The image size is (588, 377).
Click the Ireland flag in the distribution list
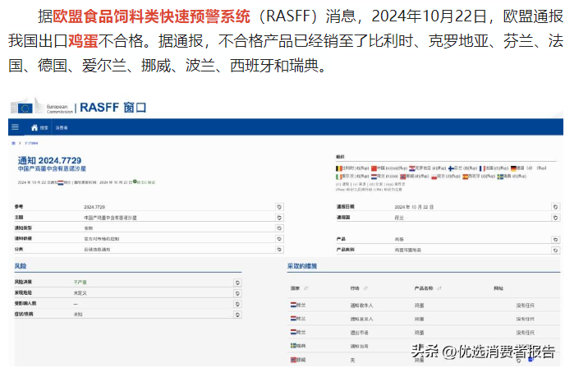coord(338,177)
